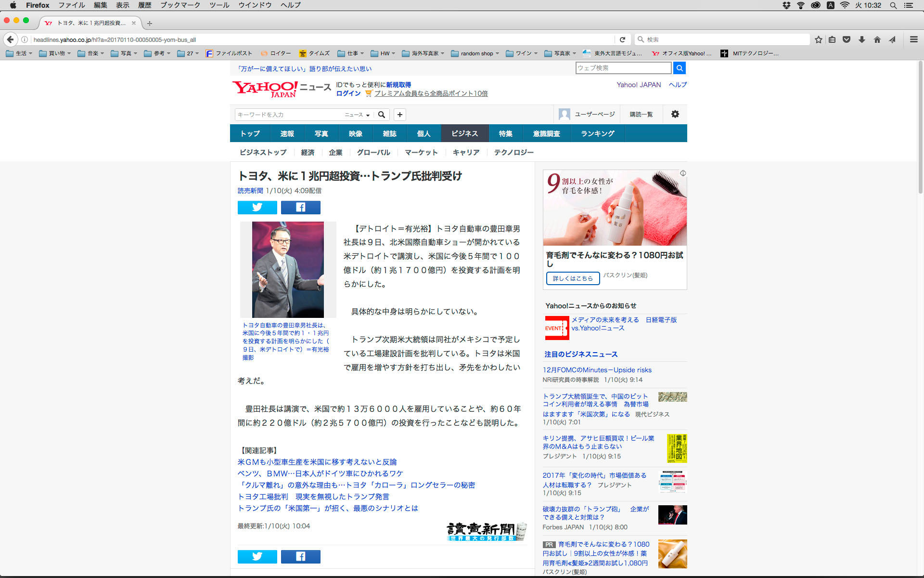Click the blue web search magnifier button
The height and width of the screenshot is (578, 924).
[679, 68]
